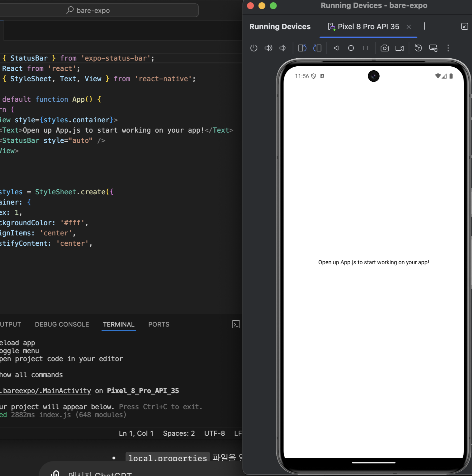Click the terminal launch profile icon
Viewport: 476px width, 476px height.
coord(236,324)
